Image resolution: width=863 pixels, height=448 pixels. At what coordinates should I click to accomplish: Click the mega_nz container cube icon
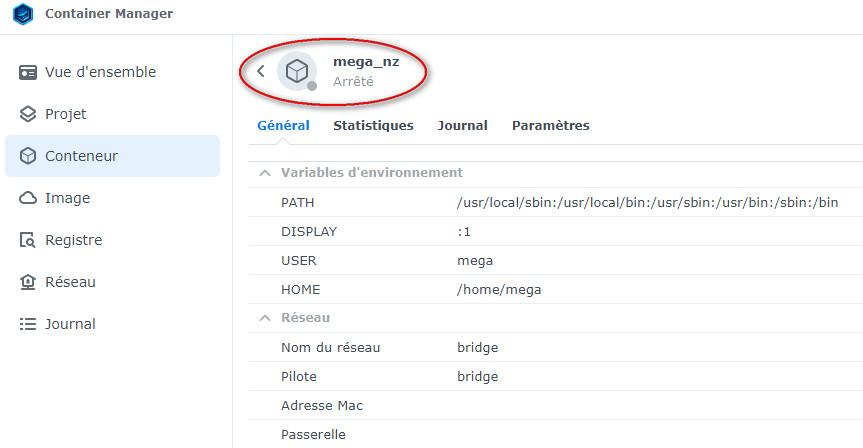(296, 71)
